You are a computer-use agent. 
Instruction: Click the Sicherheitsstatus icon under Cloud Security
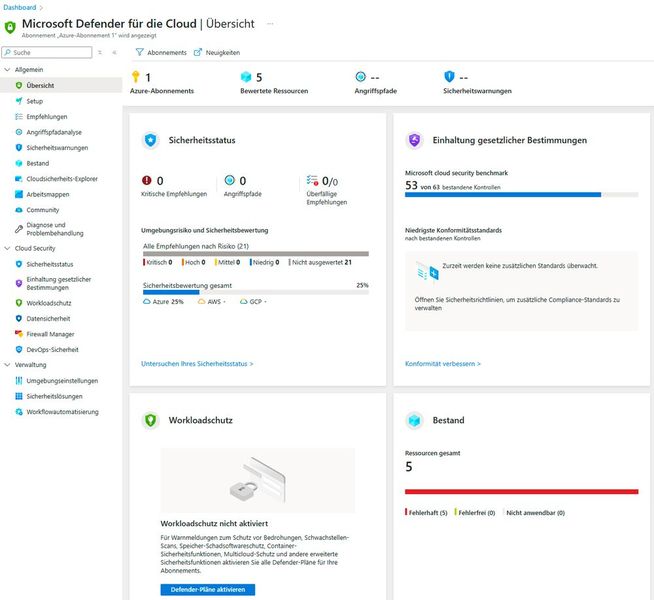19,264
